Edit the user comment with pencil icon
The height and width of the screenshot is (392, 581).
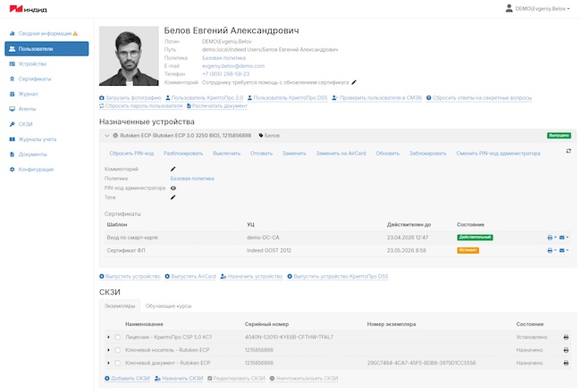coord(354,82)
